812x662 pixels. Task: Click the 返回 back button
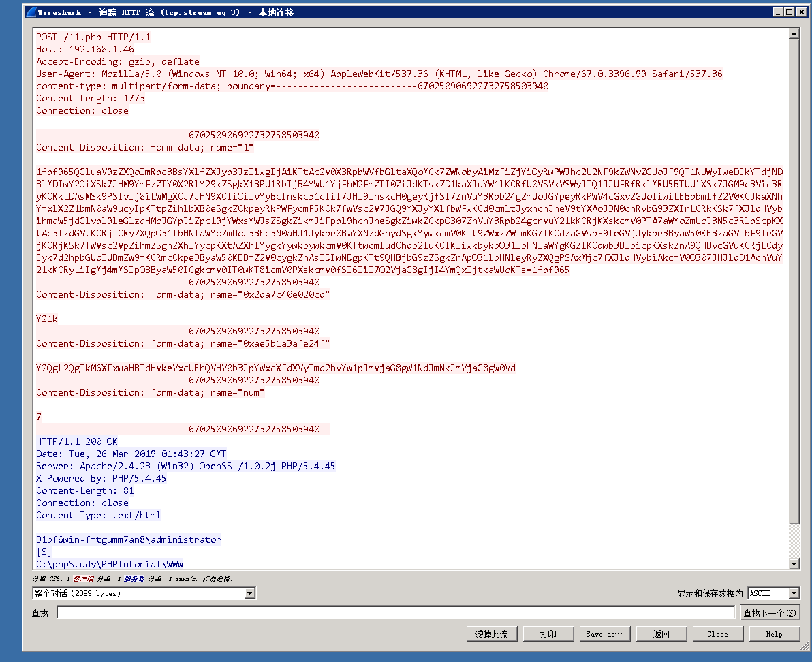(x=661, y=634)
